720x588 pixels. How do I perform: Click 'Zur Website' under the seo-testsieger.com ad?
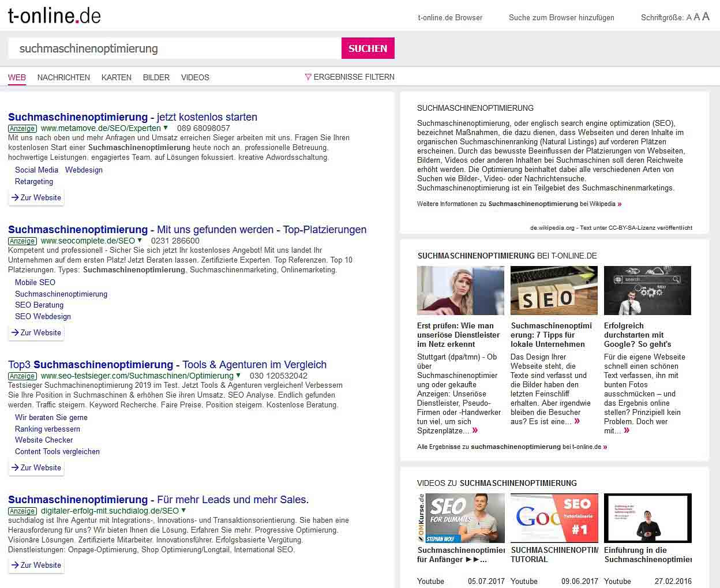[36, 467]
